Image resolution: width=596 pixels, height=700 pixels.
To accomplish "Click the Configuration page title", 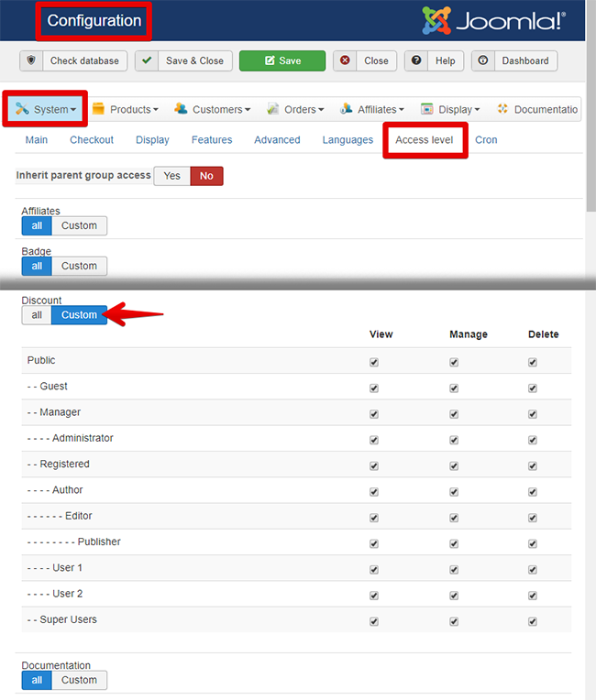I will (x=94, y=20).
